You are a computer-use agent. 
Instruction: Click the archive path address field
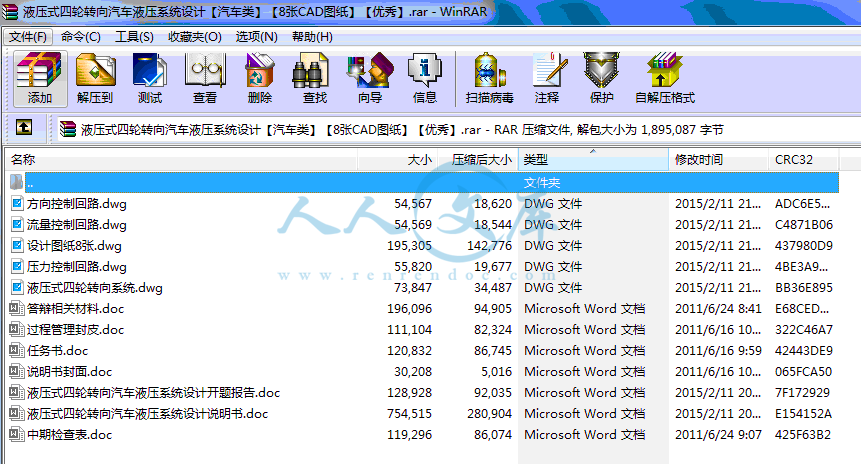coord(459,130)
